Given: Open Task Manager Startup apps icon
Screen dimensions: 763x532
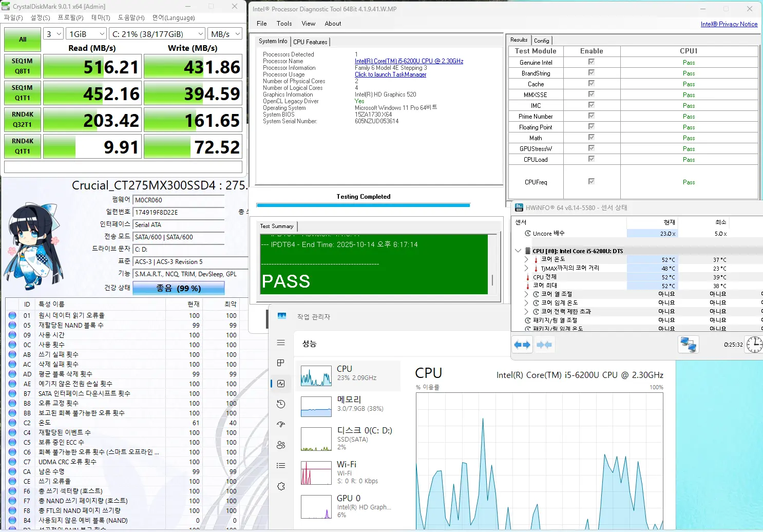Looking at the screenshot, I should click(281, 425).
